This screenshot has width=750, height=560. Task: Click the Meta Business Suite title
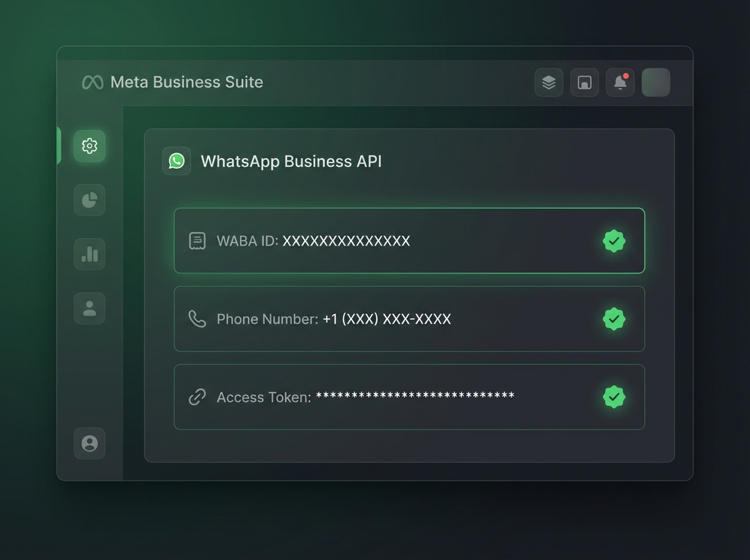(x=187, y=82)
